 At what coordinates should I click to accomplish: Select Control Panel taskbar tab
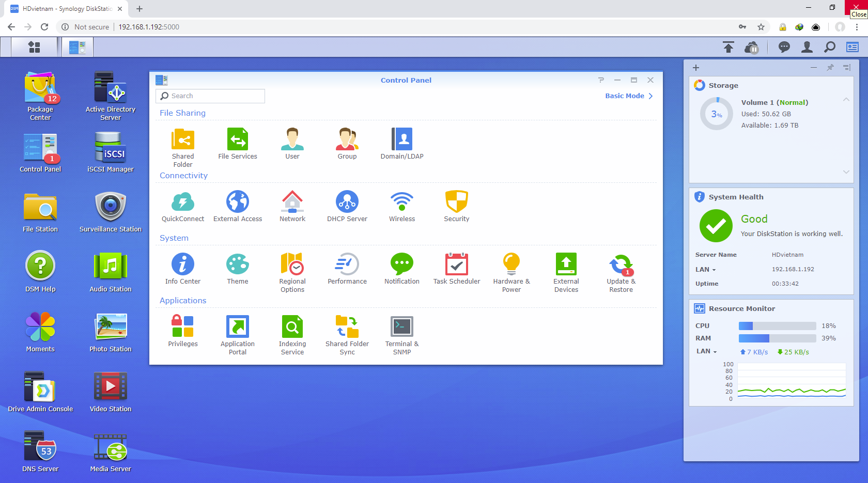(78, 47)
